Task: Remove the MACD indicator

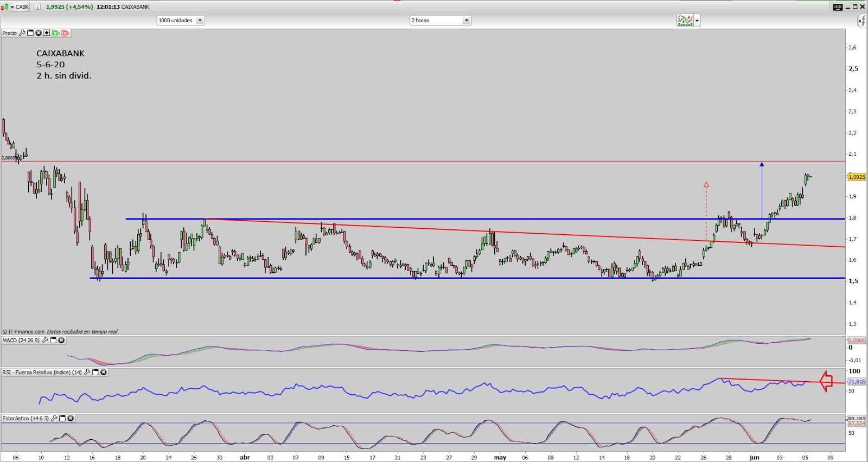Action: pos(61,341)
